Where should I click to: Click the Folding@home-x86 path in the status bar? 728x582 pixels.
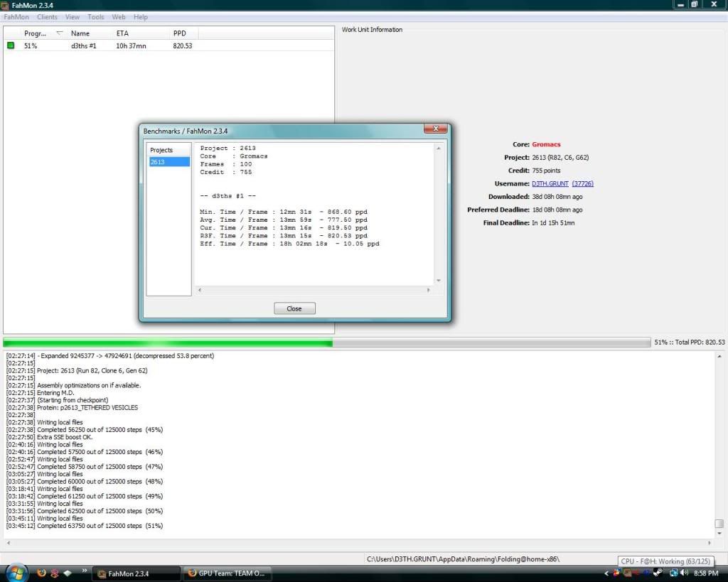pos(463,559)
